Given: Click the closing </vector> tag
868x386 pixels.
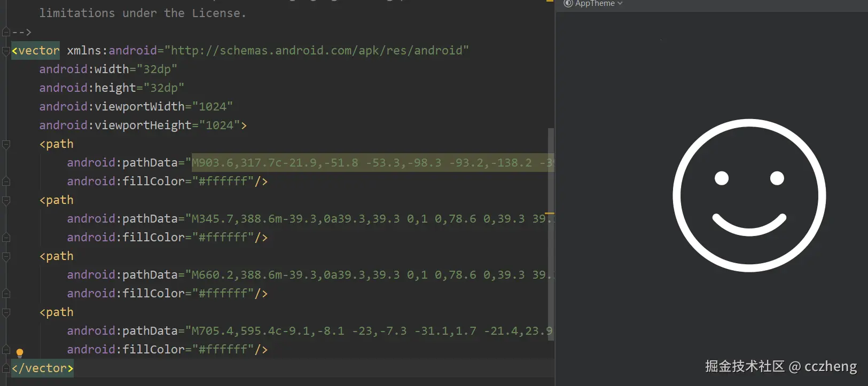Looking at the screenshot, I should (x=43, y=368).
